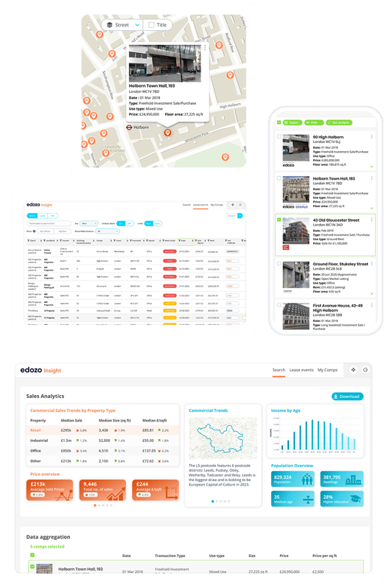Open the kebab menu for 90 High Holborn
The image size is (387, 588).
point(372,137)
